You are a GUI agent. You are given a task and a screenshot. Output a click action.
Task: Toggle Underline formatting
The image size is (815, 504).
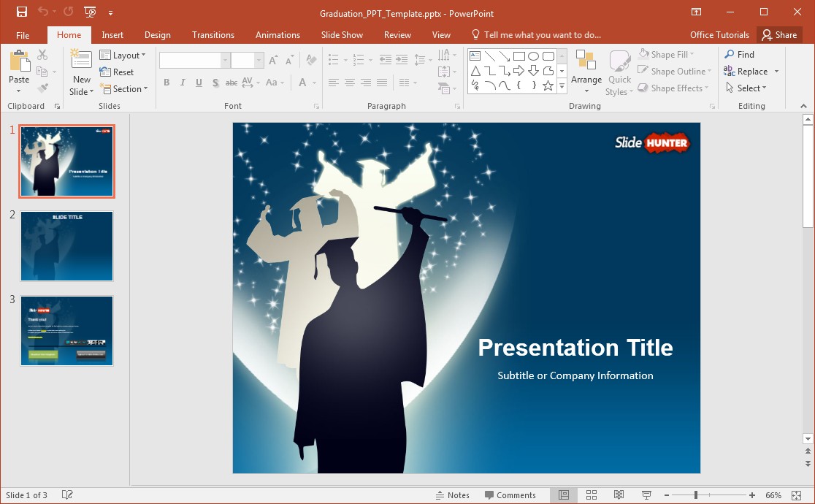(x=199, y=83)
